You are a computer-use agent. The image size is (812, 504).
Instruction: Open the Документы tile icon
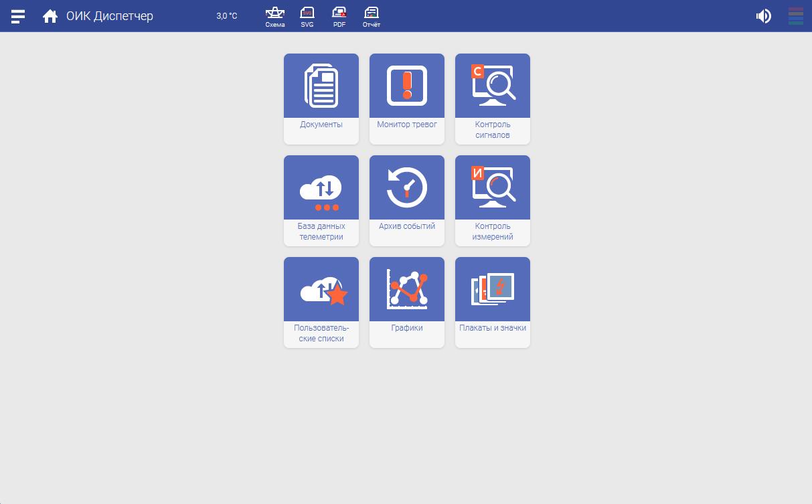coord(321,86)
